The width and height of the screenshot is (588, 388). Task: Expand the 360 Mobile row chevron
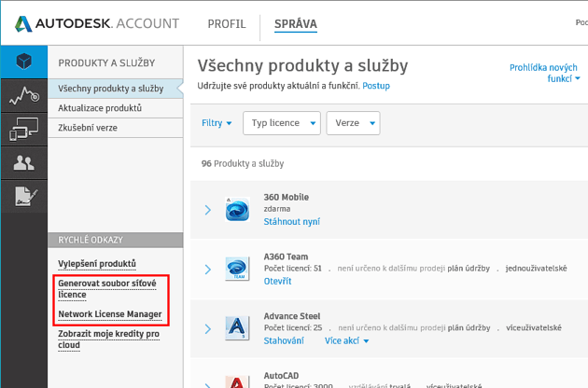pyautogui.click(x=208, y=210)
